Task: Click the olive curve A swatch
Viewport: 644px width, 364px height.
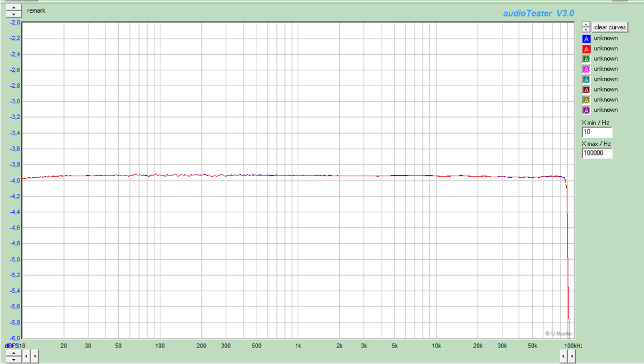Action: [586, 100]
